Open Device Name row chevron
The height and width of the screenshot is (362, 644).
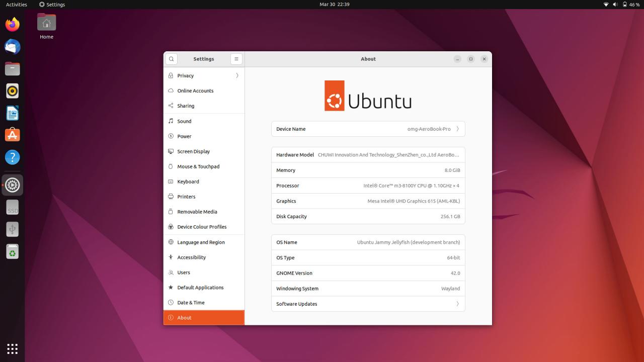coord(457,129)
